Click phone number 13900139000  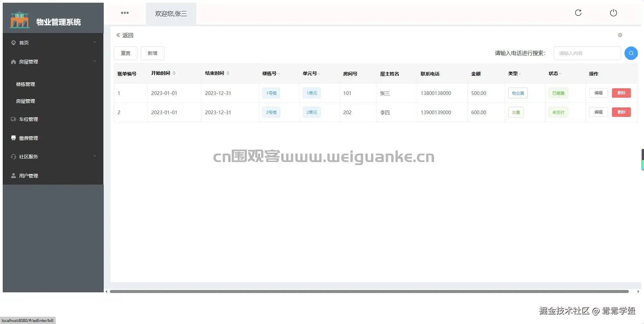point(436,112)
